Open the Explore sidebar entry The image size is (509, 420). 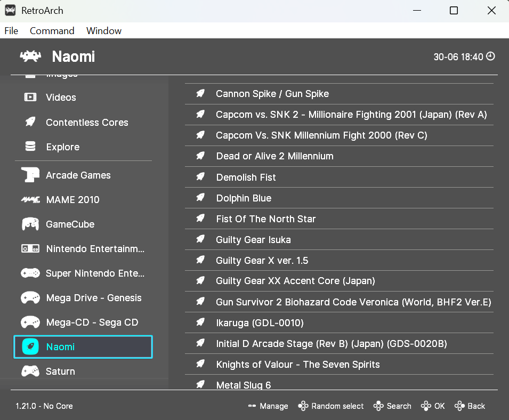pos(83,147)
